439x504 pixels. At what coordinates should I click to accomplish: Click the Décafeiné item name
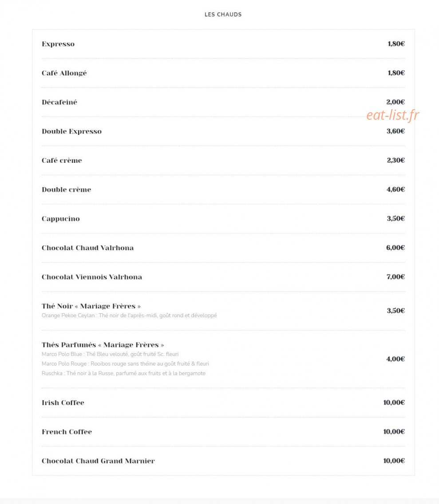click(59, 102)
